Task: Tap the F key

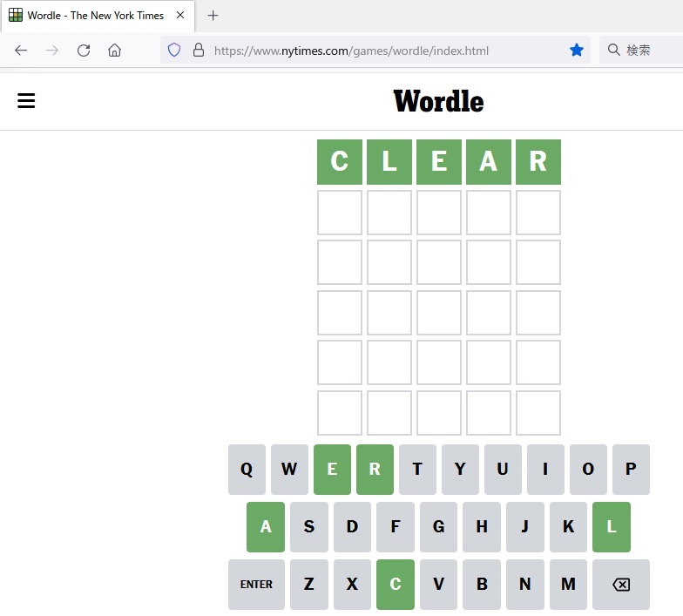Action: tap(396, 526)
